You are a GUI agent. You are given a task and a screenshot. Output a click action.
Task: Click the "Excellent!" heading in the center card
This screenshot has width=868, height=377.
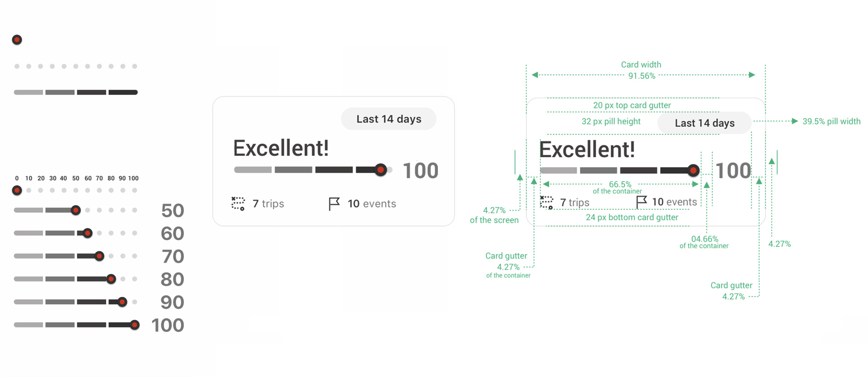pyautogui.click(x=281, y=148)
